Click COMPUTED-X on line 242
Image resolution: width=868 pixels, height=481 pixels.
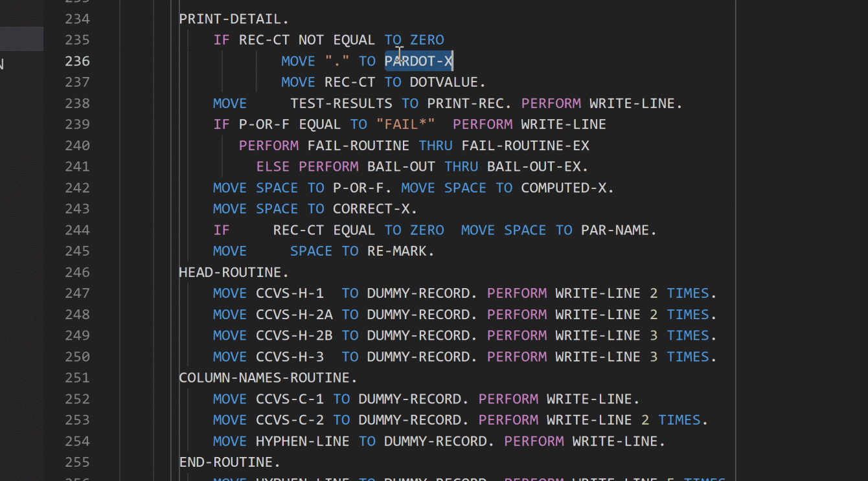click(564, 188)
